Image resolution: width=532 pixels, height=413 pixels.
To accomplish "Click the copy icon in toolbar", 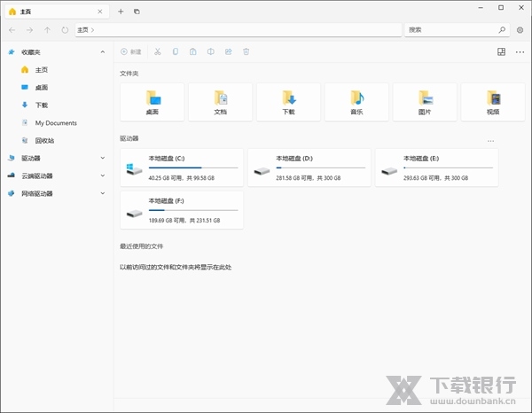I will pos(176,51).
